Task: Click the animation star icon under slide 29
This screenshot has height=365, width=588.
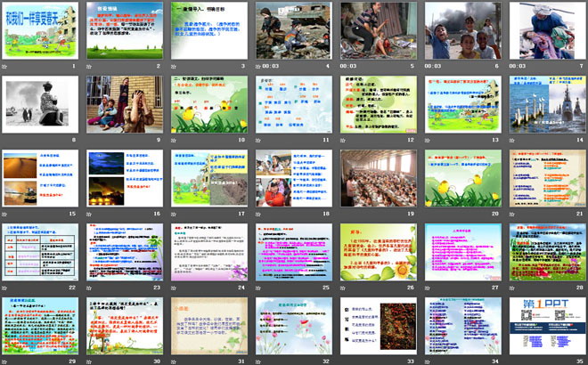Action: (x=6, y=361)
